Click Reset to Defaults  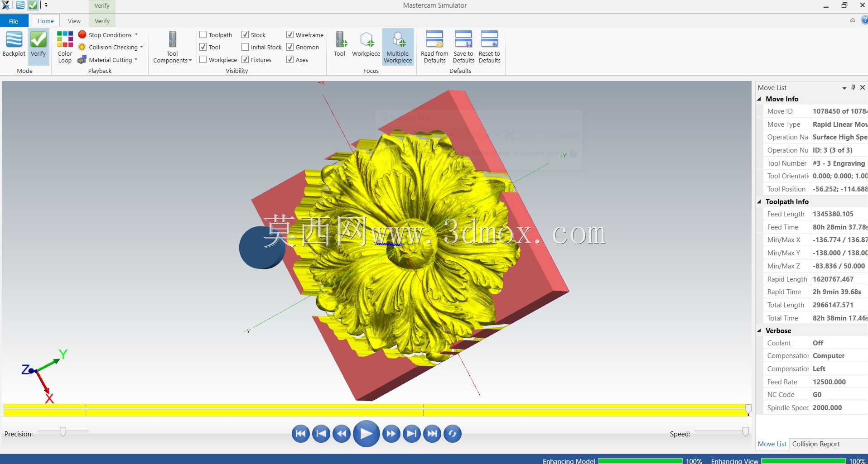(490, 47)
